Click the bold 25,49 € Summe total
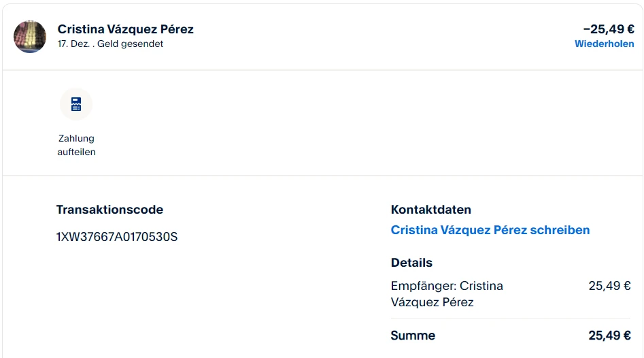644x358 pixels. click(x=609, y=336)
